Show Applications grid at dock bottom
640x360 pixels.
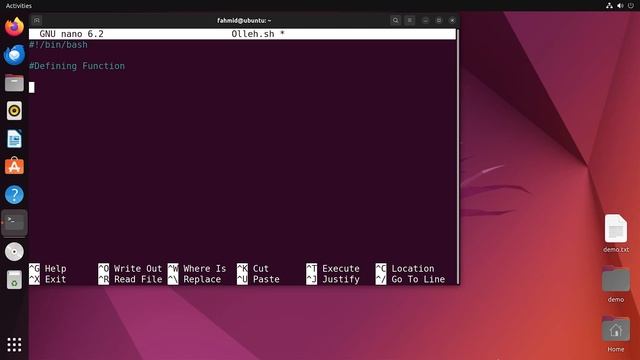pos(14,344)
